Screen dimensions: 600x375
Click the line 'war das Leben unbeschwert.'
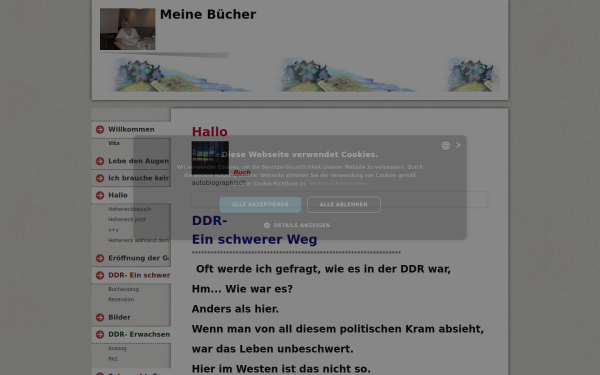pyautogui.click(x=272, y=349)
